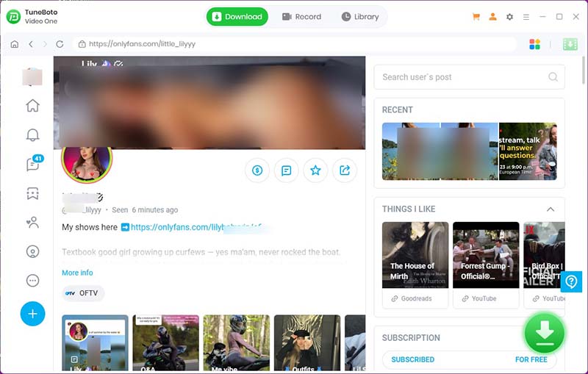Click the page vertical scrollbar
The image size is (588, 374).
click(584, 71)
